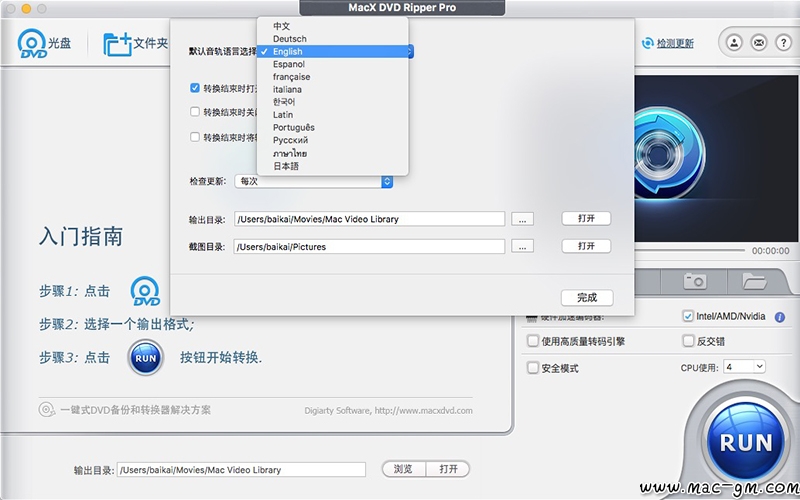Click the 截图目录 Pictures path field
This screenshot has width=800, height=500.
(x=369, y=246)
